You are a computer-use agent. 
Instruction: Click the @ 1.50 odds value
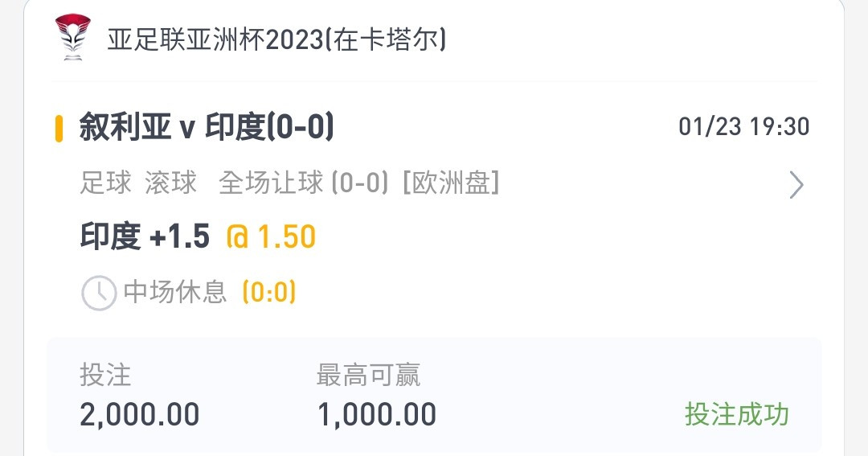(272, 236)
